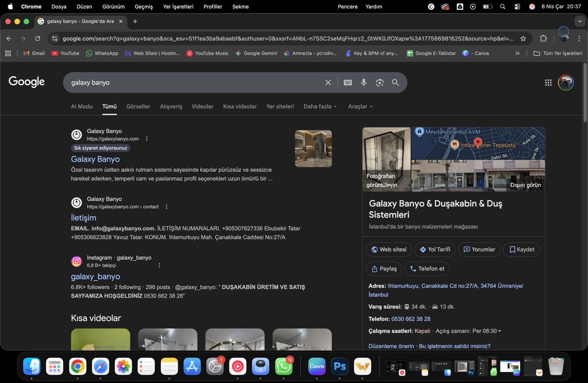Expand the Daha fazla dropdown
The height and width of the screenshot is (383, 588).
(x=320, y=106)
